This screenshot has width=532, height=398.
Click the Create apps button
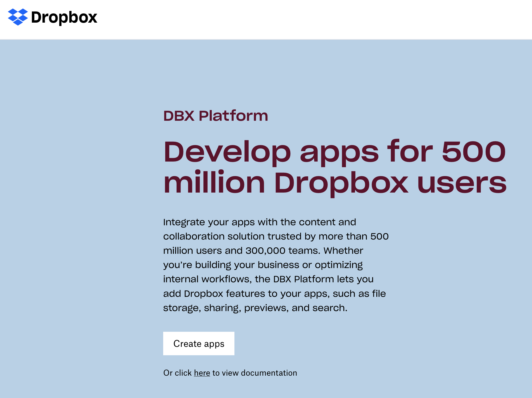199,343
